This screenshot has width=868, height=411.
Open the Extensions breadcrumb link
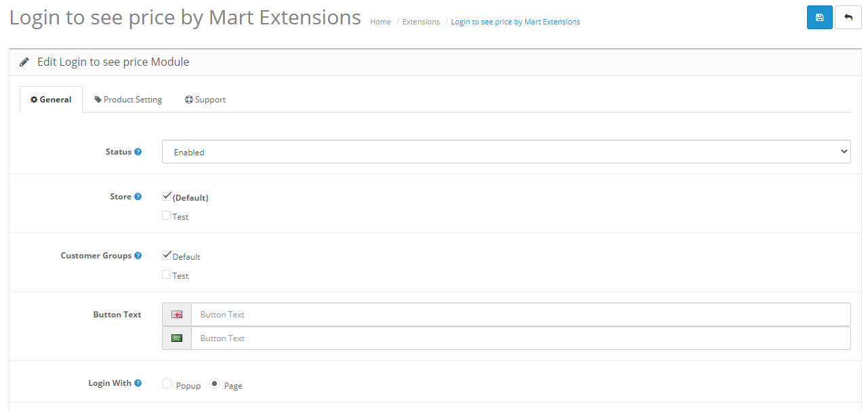(x=421, y=22)
